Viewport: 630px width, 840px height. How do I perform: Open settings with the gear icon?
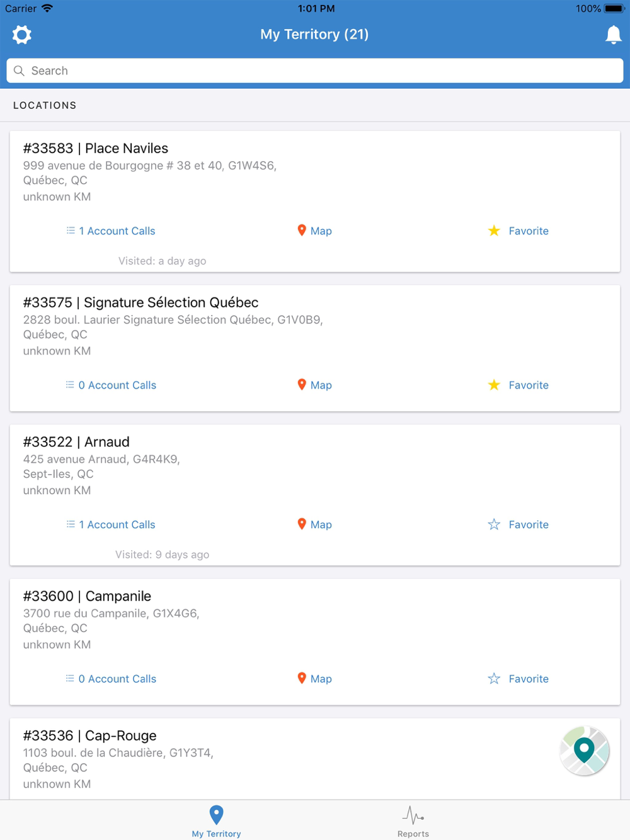22,35
